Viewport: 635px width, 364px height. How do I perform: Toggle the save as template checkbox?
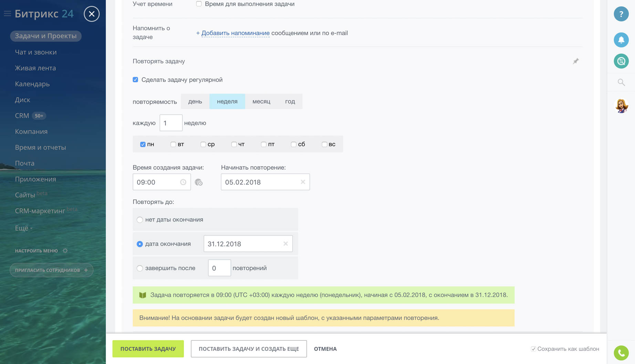(x=533, y=349)
